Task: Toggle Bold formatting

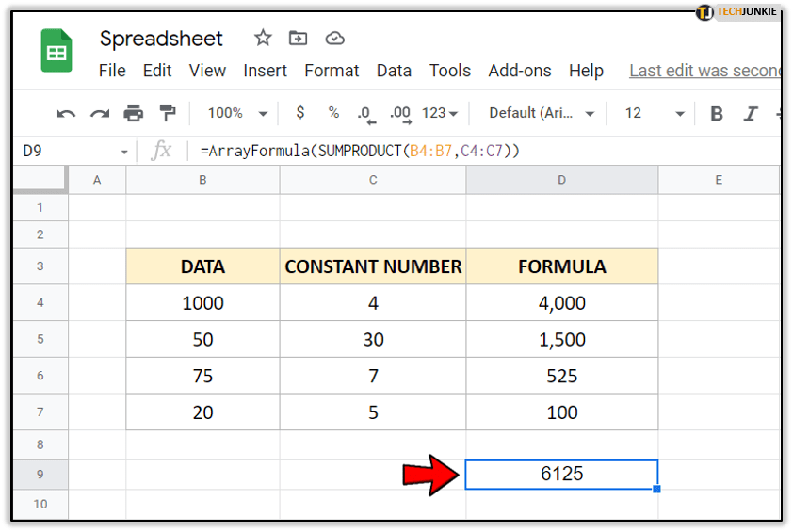Action: (717, 114)
